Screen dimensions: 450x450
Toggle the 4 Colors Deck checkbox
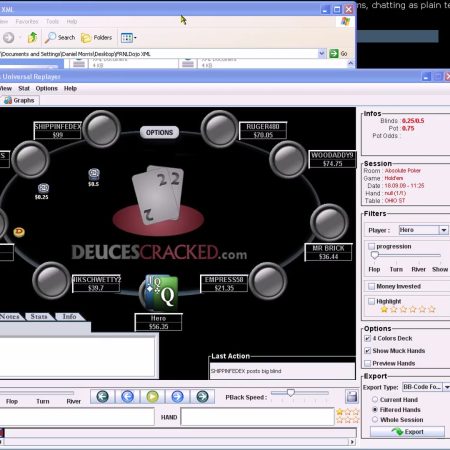coord(368,338)
